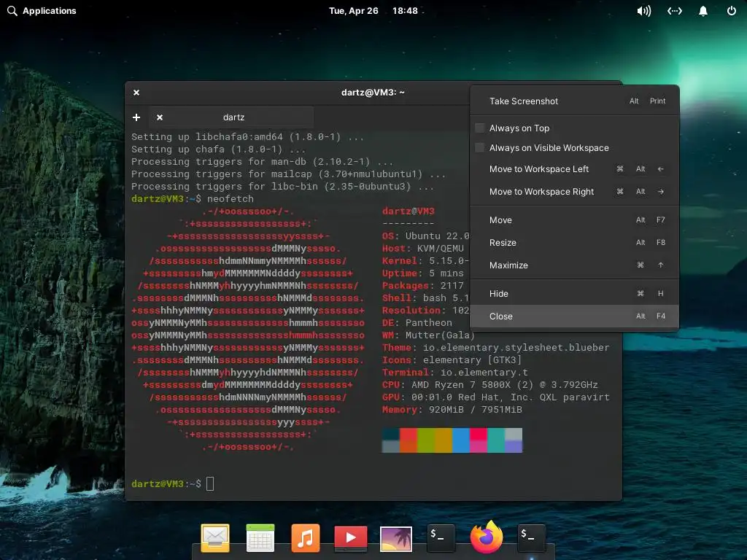
Task: Click the Terminal: io.elementary.t line
Action: point(455,373)
